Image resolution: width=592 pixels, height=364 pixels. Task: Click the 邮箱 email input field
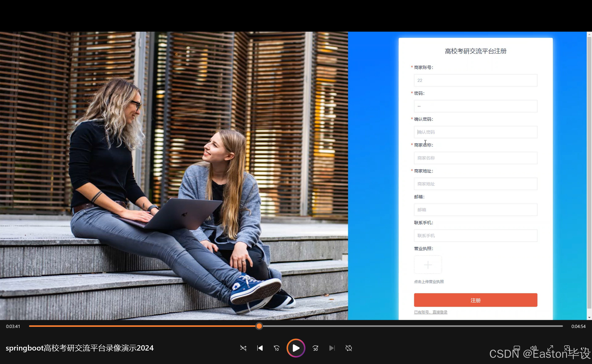(475, 210)
